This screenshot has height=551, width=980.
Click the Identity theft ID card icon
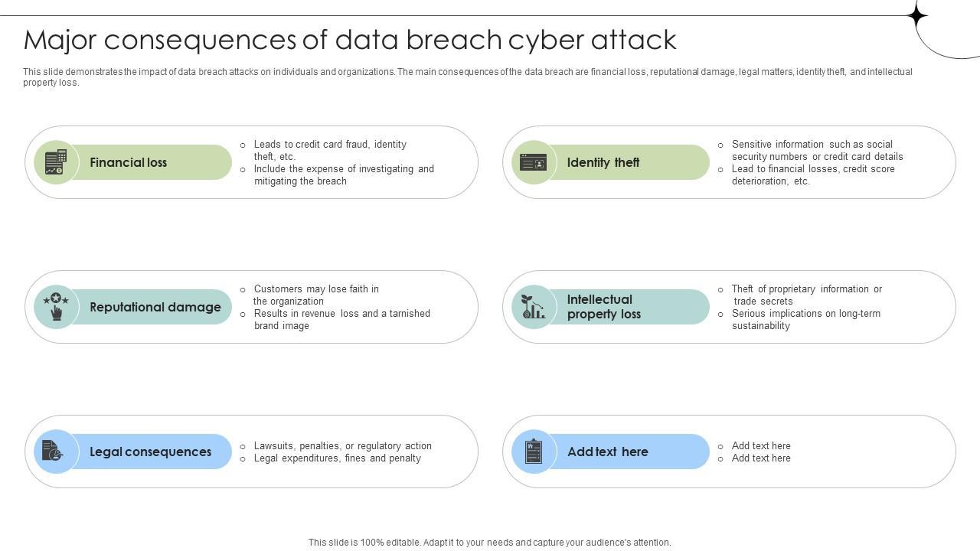[534, 162]
